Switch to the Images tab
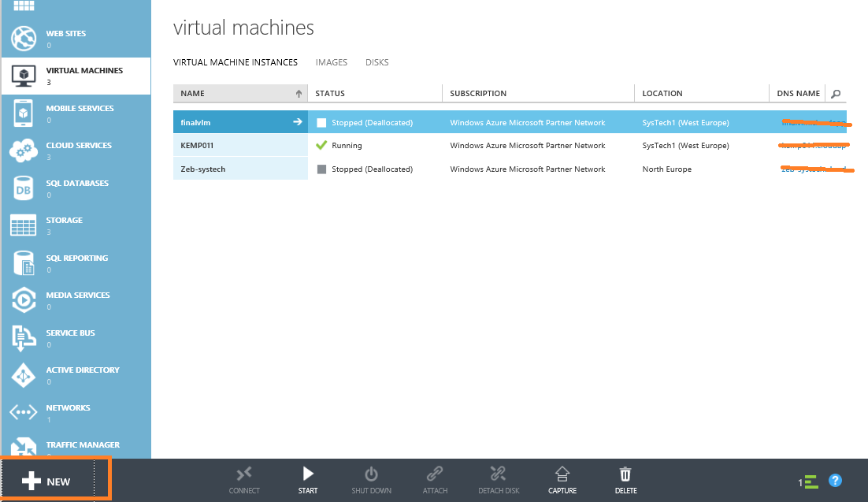Image resolution: width=868 pixels, height=502 pixels. (332, 62)
